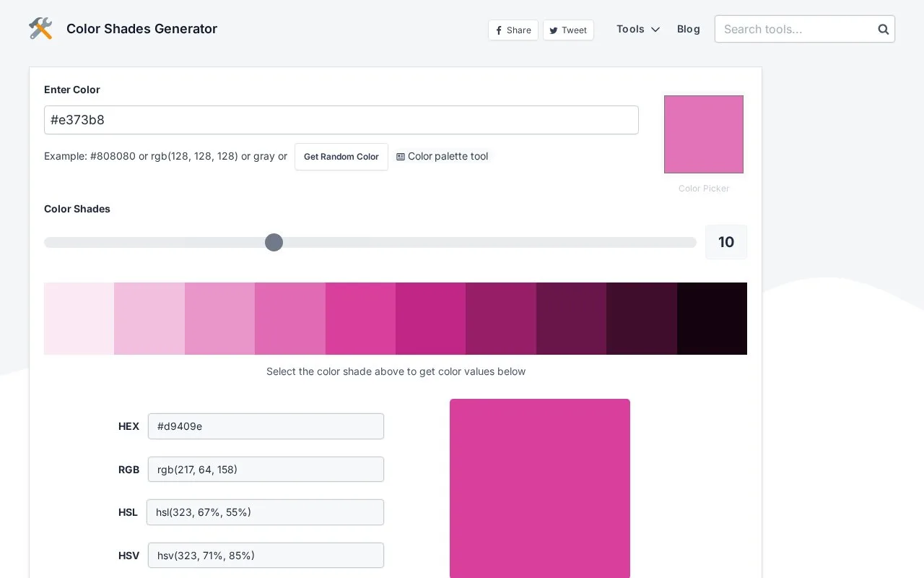Click the HSL value field
924x578 pixels.
[265, 512]
